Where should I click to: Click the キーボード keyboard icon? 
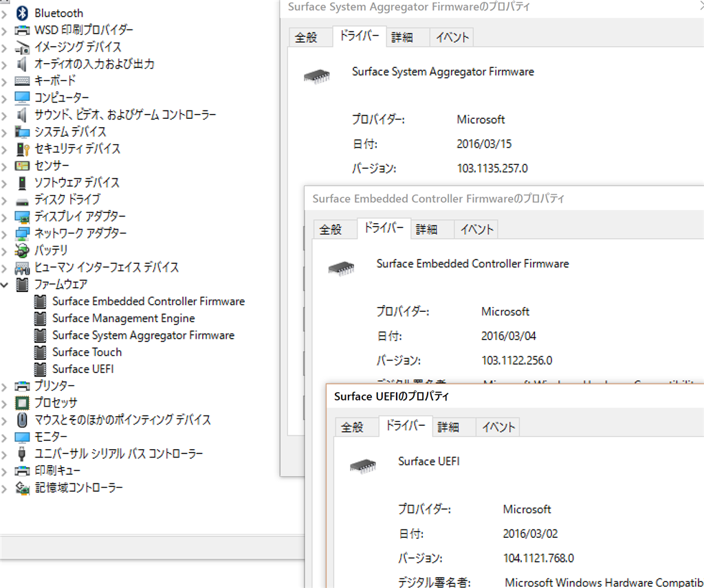click(22, 81)
